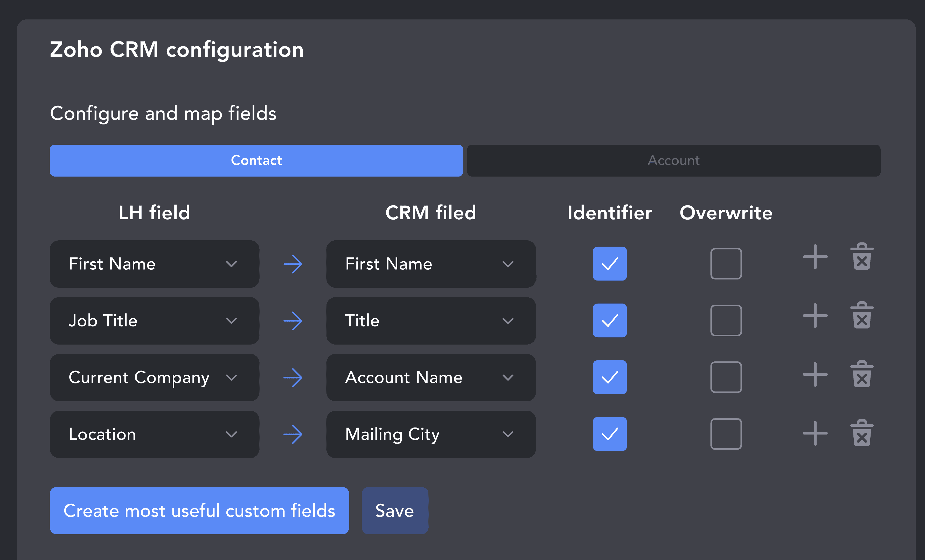
Task: Switch to the Account tab
Action: tap(673, 160)
